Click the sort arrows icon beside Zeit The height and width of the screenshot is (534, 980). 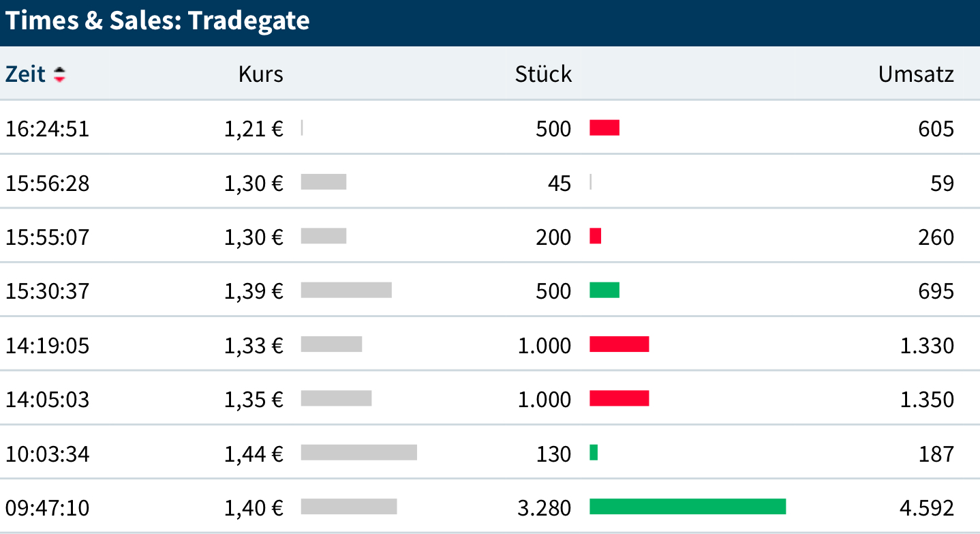tap(60, 74)
